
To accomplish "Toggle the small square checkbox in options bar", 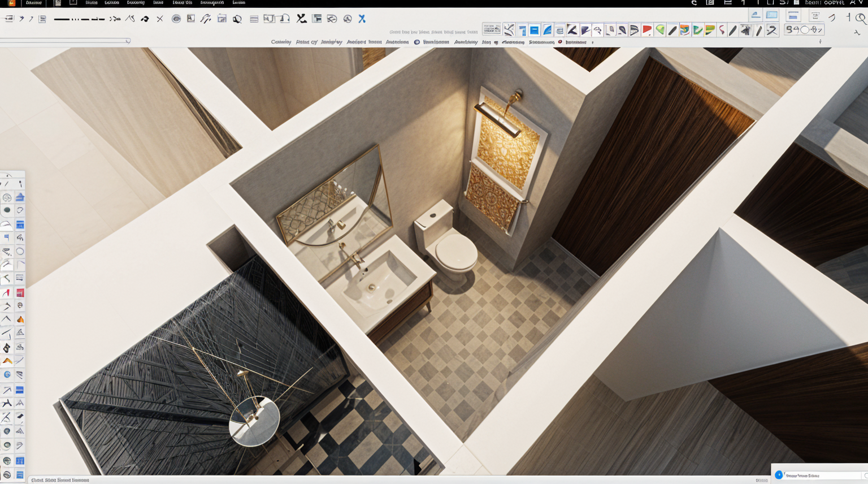I will coord(496,42).
